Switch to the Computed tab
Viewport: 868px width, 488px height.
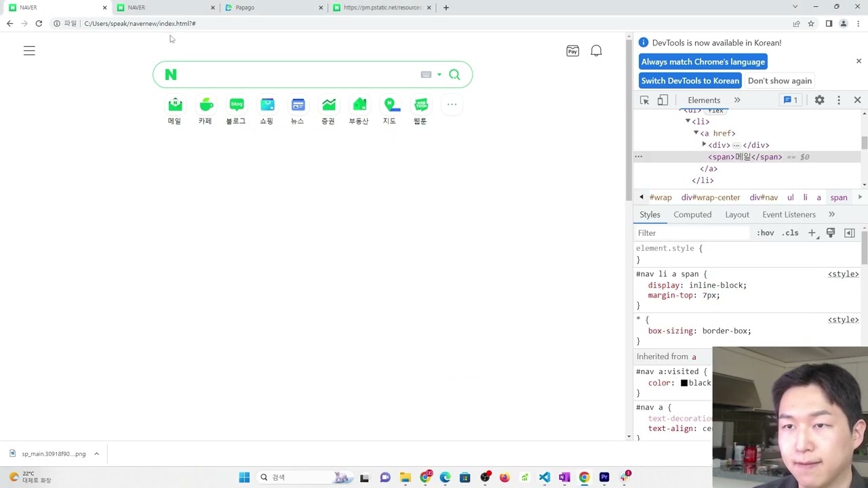pos(692,215)
